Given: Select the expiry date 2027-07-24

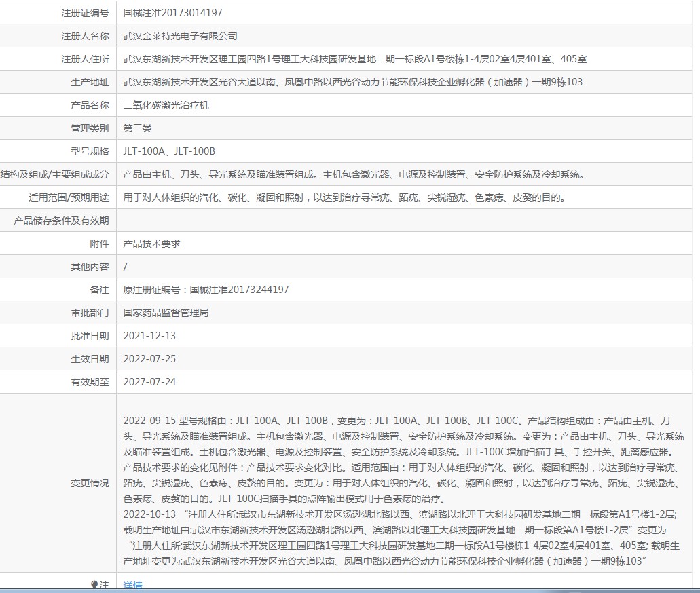Looking at the screenshot, I should [149, 383].
